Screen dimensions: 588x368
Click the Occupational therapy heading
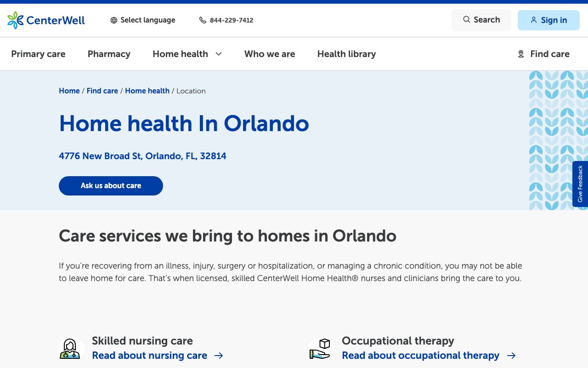pos(398,341)
